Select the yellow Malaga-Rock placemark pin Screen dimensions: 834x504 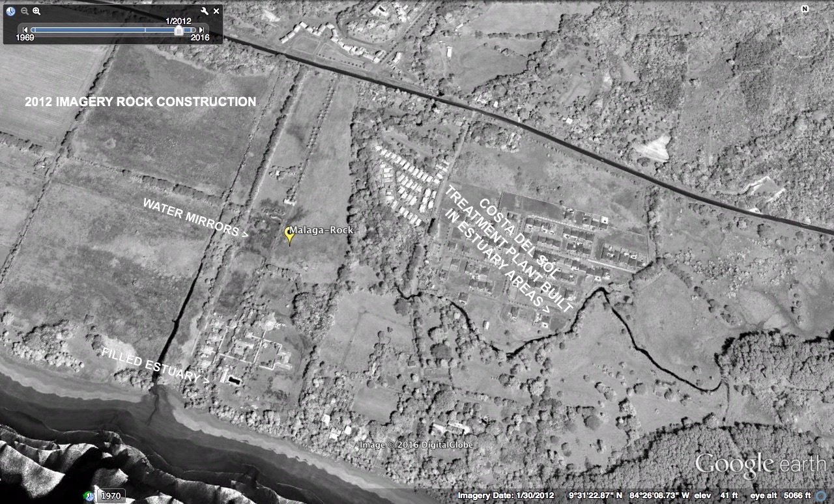coord(290,235)
